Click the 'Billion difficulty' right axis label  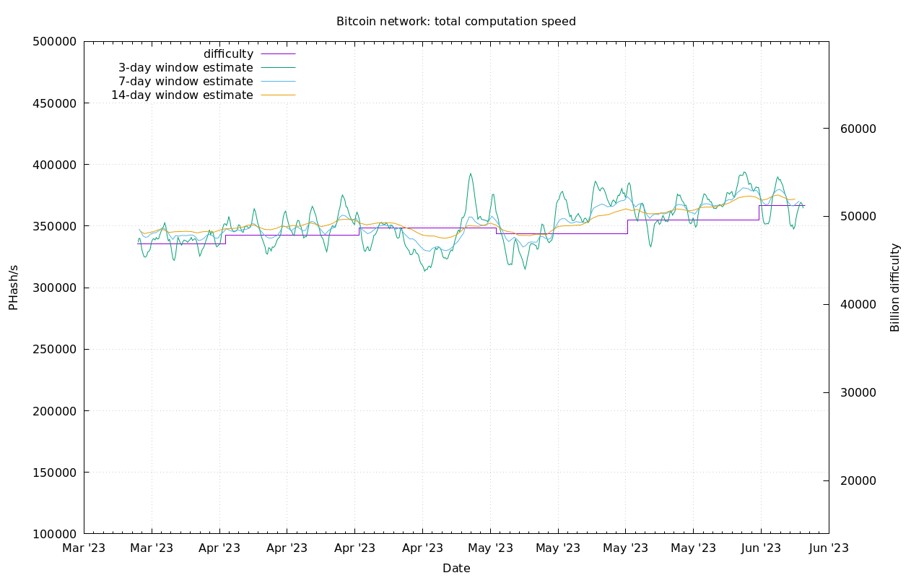click(895, 288)
